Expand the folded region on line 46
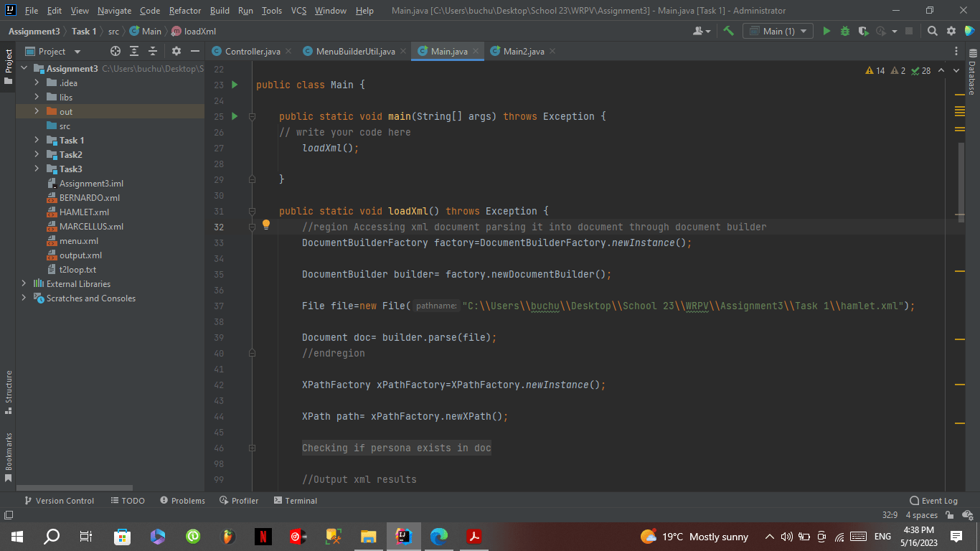This screenshot has width=980, height=551. tap(252, 448)
